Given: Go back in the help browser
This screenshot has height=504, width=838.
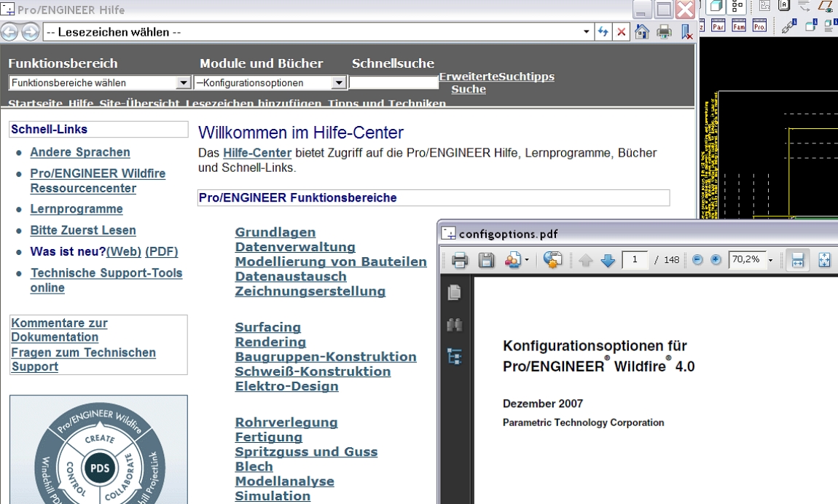Looking at the screenshot, I should (9, 32).
